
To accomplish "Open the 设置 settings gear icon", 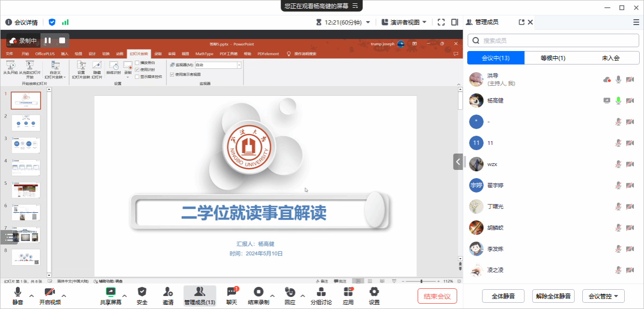I will 374,292.
